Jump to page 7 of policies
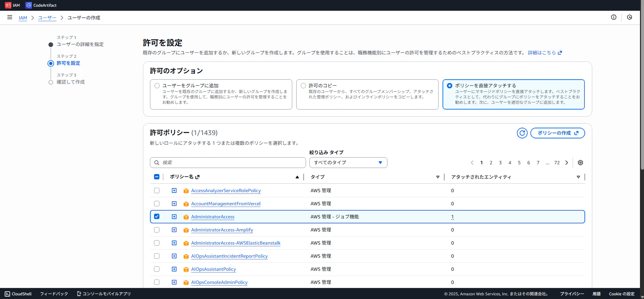The image size is (644, 299). pos(538,163)
